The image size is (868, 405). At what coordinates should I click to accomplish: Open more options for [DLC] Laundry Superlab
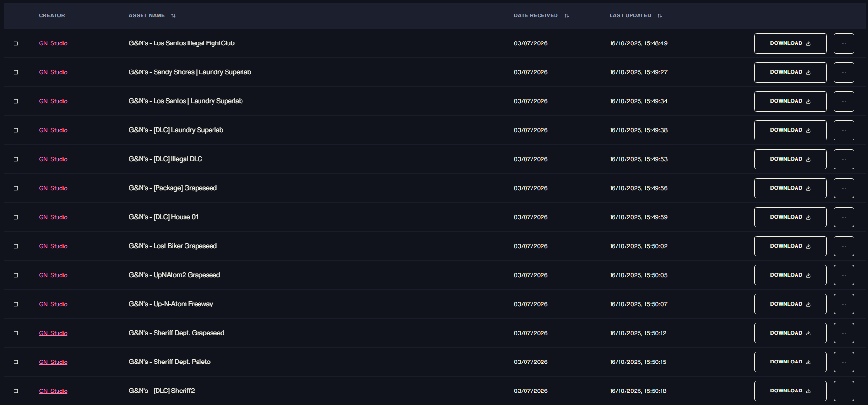point(844,130)
